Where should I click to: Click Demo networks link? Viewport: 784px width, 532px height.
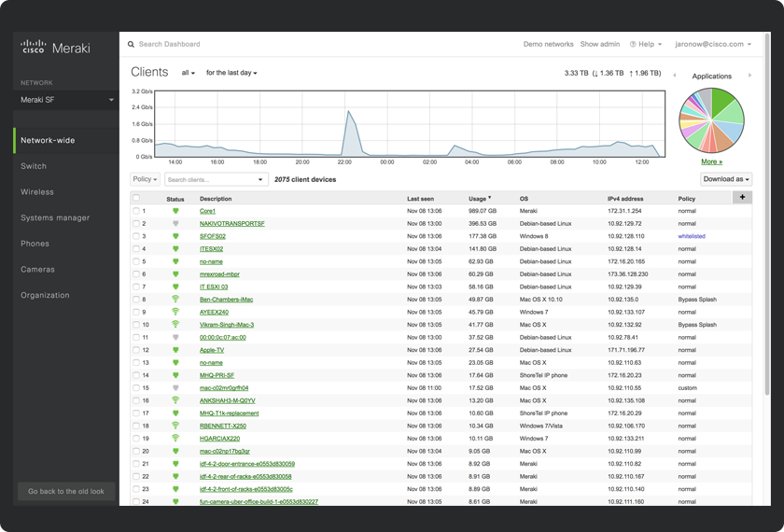point(548,44)
